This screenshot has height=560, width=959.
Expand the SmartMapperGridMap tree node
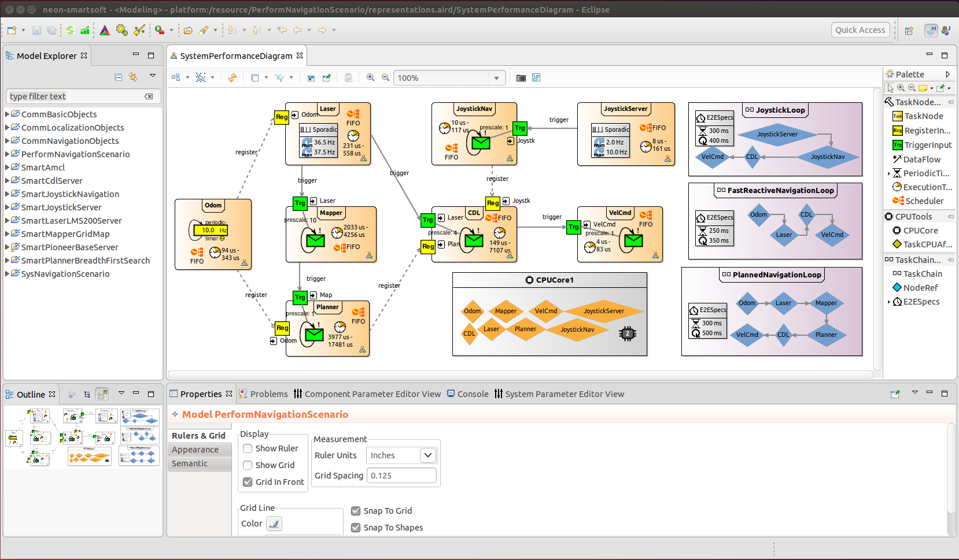pyautogui.click(x=8, y=234)
